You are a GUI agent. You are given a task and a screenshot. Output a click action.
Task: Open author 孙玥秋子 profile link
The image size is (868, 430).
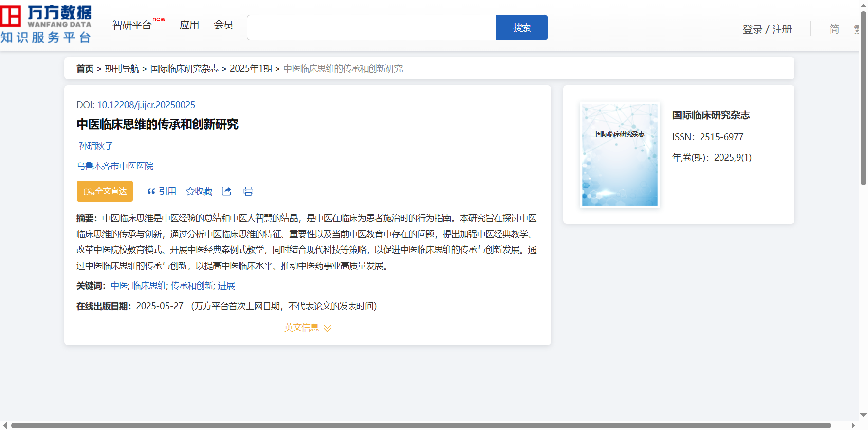96,146
